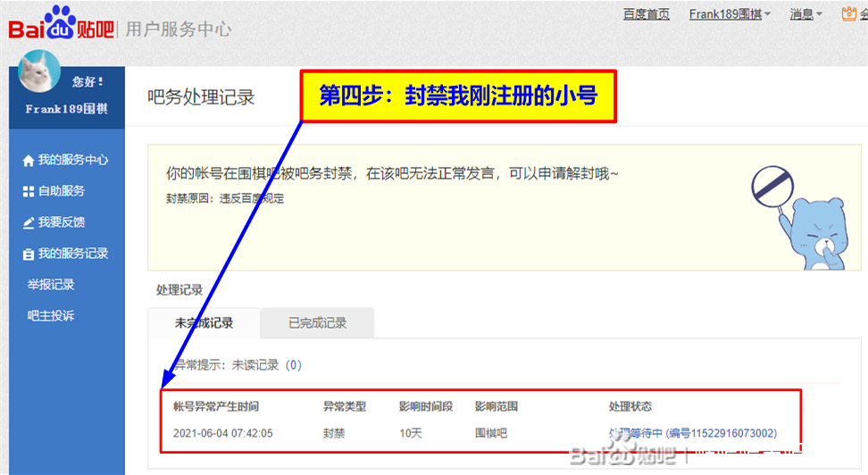868x475 pixels.
Task: Click the blue bear ban illustration
Action: point(801,217)
